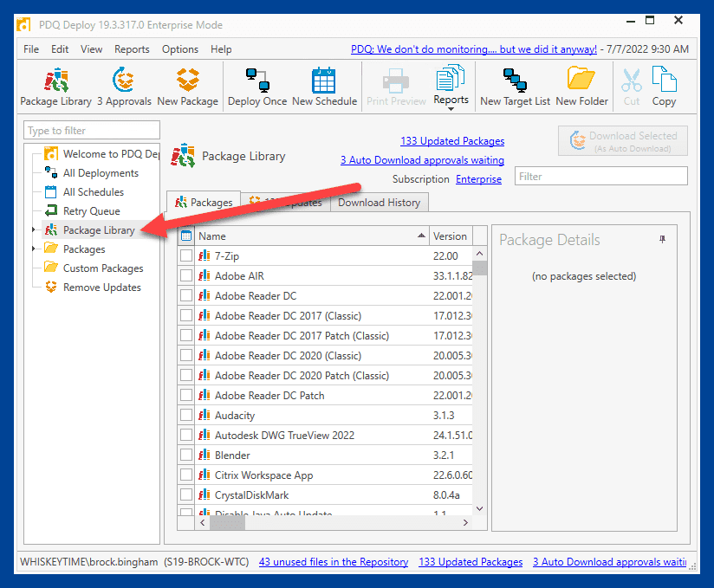This screenshot has height=588, width=714.
Task: Click the Download Selected button
Action: tap(623, 141)
